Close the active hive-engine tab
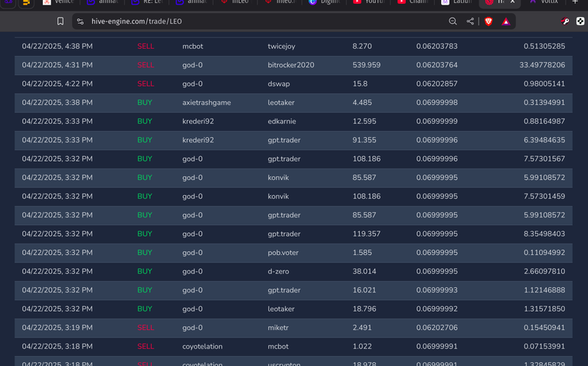Screen dimensions: 588x366 512,2
